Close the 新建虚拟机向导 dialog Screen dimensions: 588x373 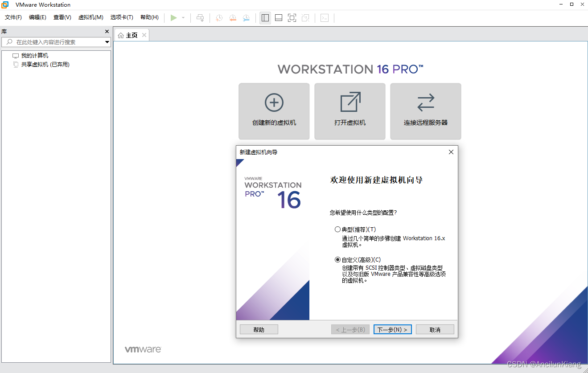pyautogui.click(x=451, y=152)
